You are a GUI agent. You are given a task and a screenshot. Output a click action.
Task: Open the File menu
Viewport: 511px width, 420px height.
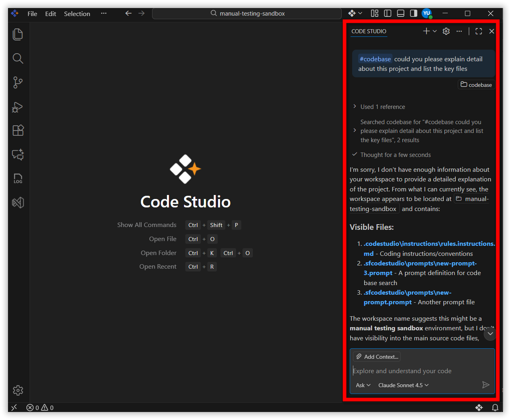[x=32, y=14]
